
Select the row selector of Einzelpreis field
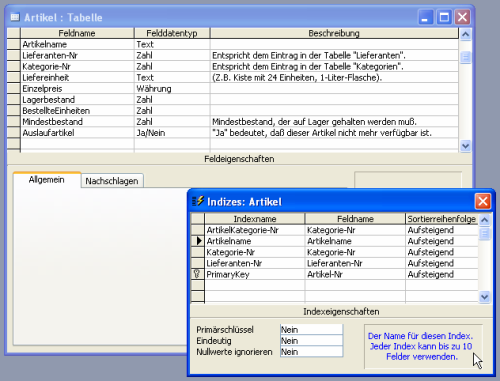(x=14, y=89)
